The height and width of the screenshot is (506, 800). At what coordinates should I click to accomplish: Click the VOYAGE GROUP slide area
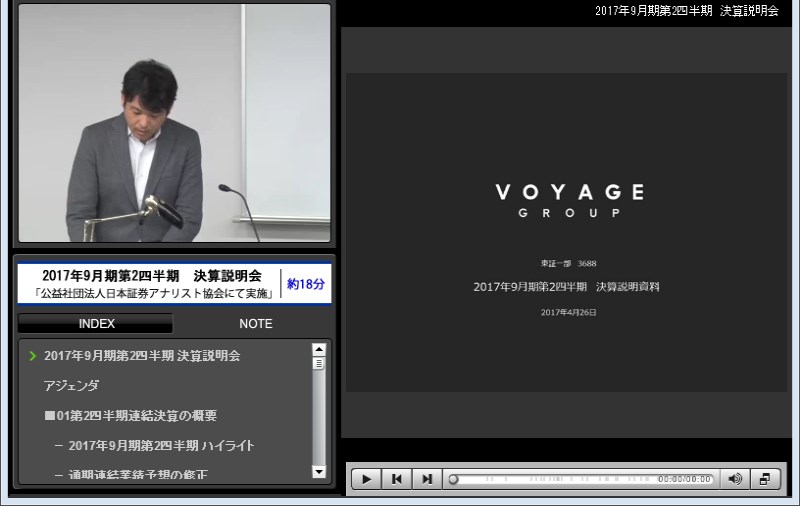(566, 233)
